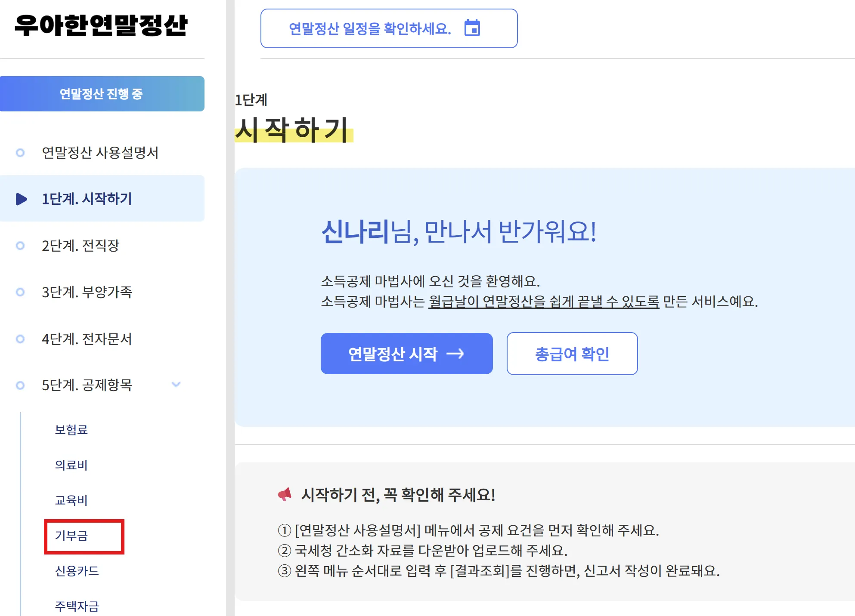Select the 신용카드 submenu link
The width and height of the screenshot is (855, 616).
tap(77, 571)
